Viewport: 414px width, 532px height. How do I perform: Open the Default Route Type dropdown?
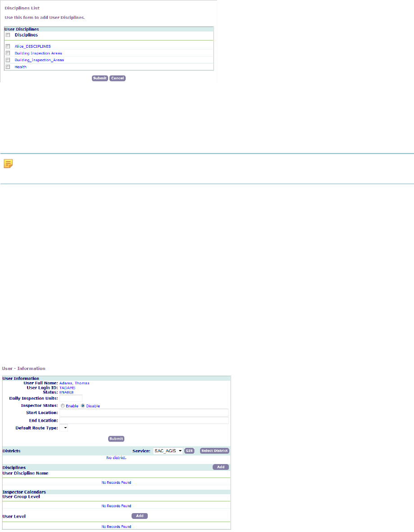pos(64,428)
